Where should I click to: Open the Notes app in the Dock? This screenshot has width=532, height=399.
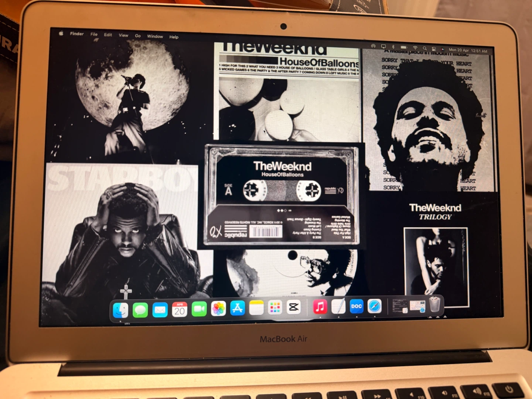click(x=256, y=308)
